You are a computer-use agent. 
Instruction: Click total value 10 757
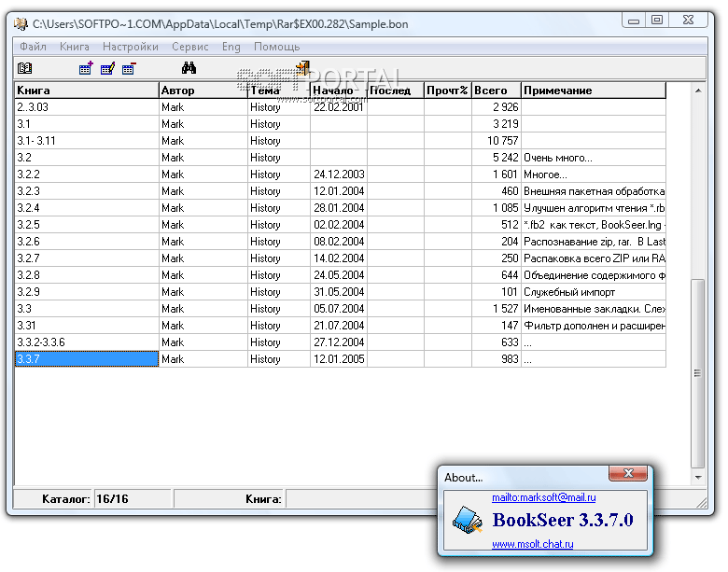click(502, 141)
